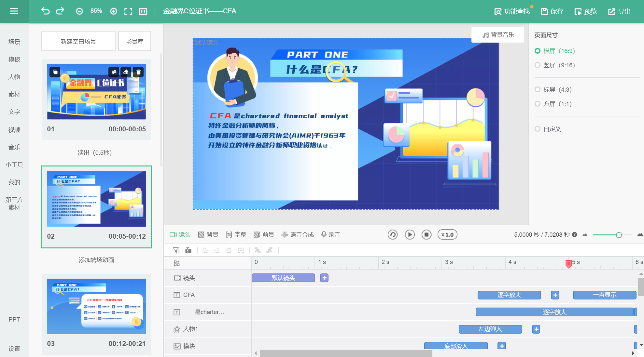This screenshot has height=357, width=644.
Task: Select 方屏 (1:1) page size
Action: pos(553,104)
